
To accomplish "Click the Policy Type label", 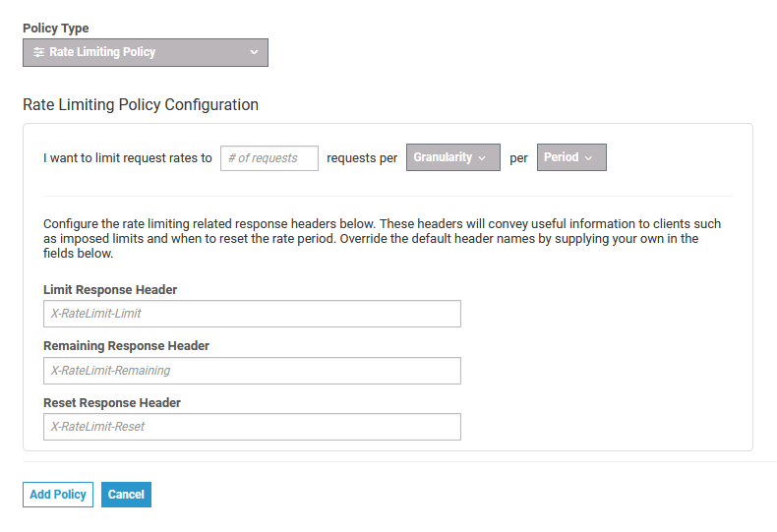I will point(56,29).
